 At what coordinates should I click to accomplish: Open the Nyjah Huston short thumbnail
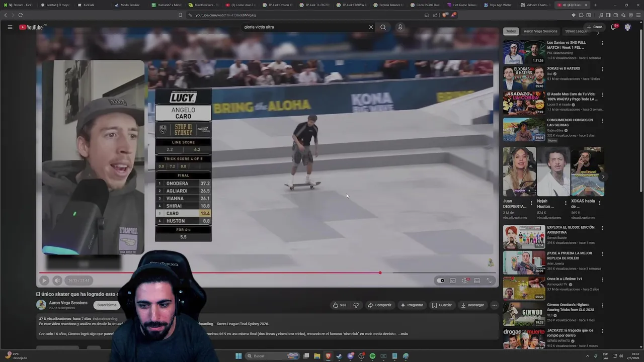[553, 171]
